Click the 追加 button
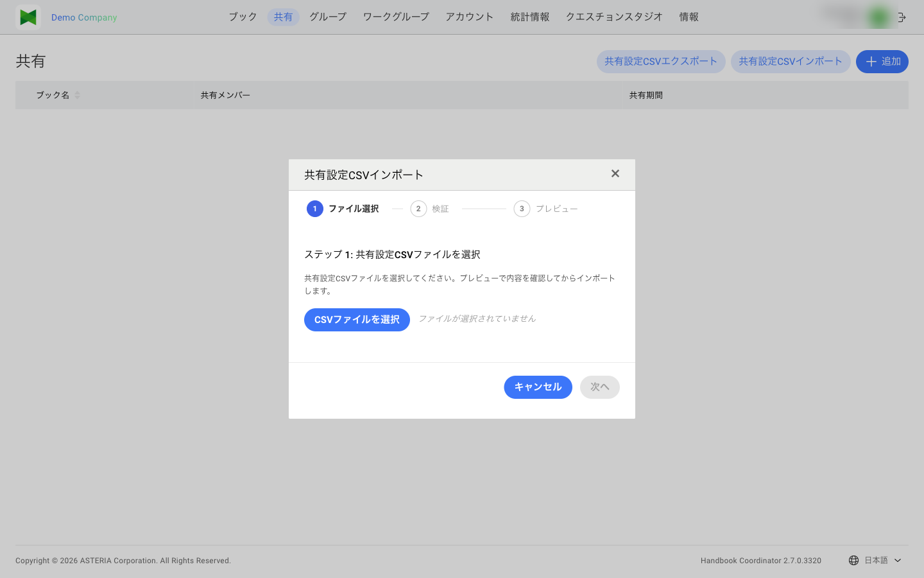Viewport: 924px width, 578px height. tap(882, 62)
